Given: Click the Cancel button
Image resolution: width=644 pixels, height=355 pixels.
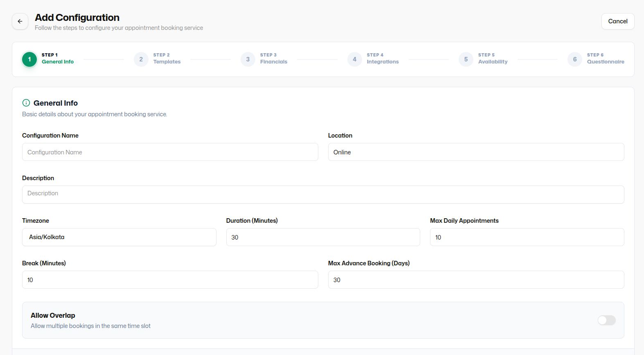Looking at the screenshot, I should pos(618,21).
